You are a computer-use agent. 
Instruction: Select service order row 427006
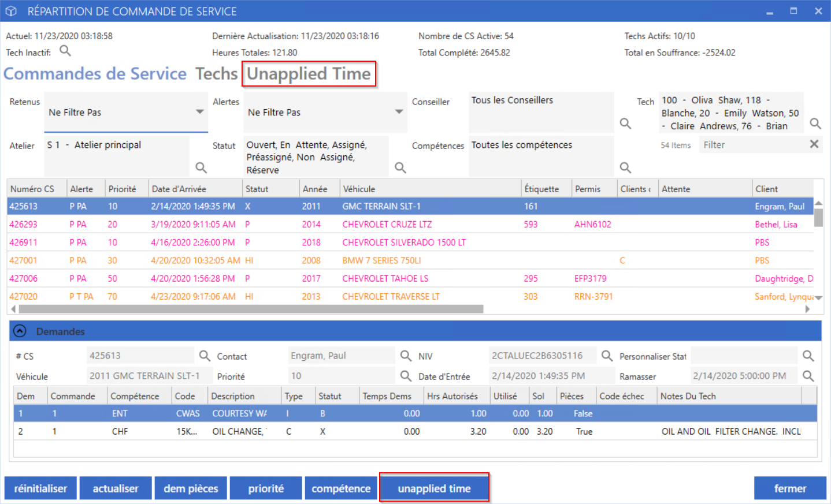(410, 278)
